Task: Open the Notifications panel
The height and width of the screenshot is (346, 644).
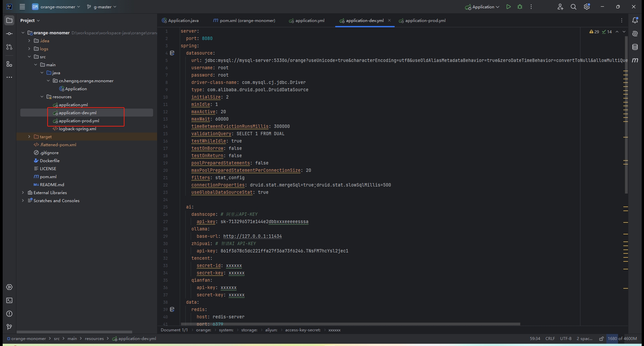Action: tap(635, 20)
